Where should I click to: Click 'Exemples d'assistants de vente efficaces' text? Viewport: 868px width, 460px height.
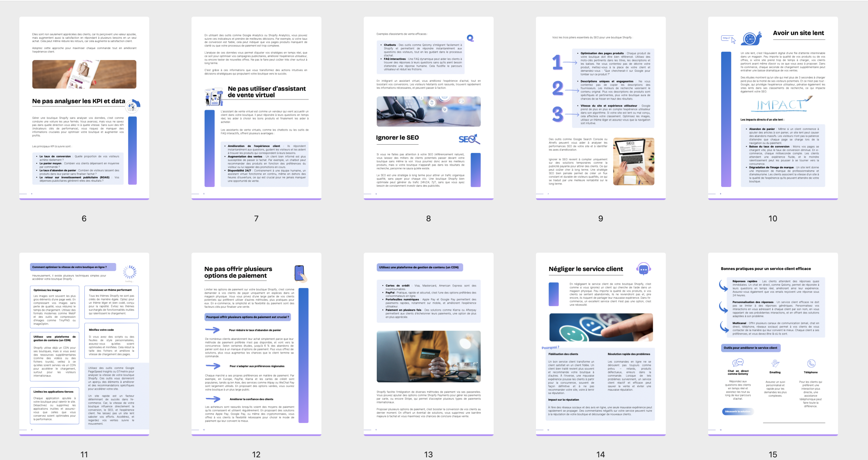coord(402,34)
